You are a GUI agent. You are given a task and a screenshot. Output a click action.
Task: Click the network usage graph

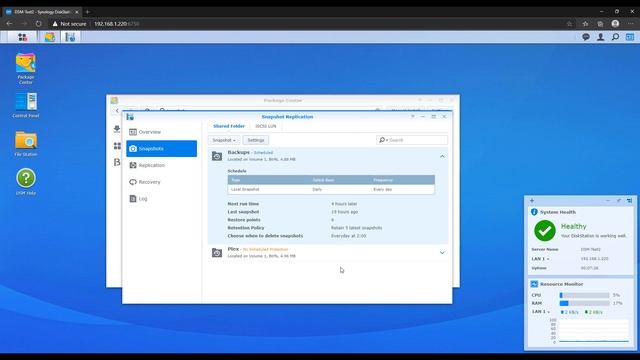click(593, 331)
